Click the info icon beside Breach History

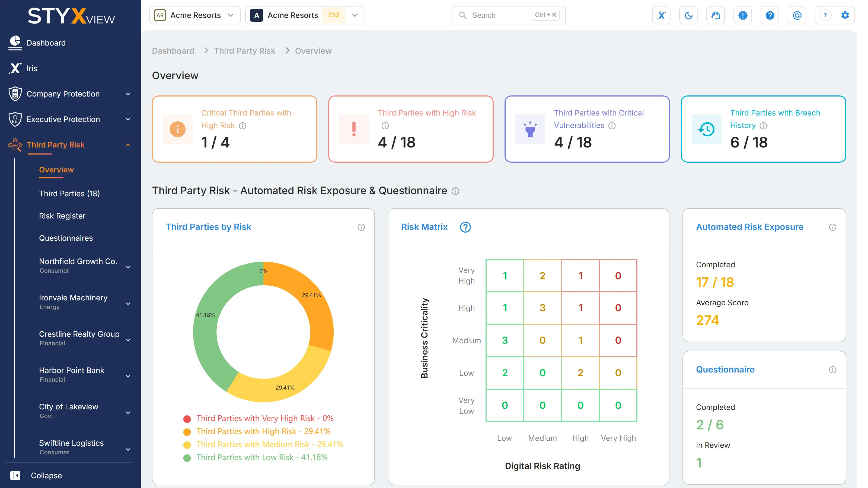(x=763, y=126)
